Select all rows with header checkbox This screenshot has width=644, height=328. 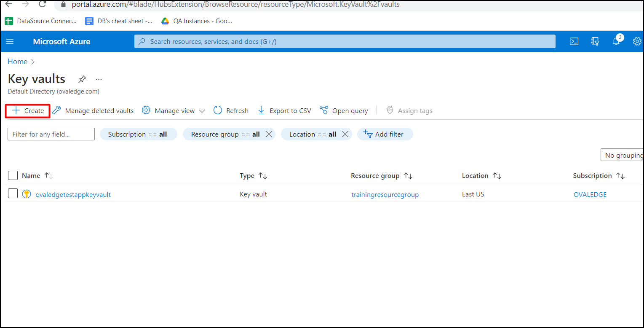(x=13, y=175)
